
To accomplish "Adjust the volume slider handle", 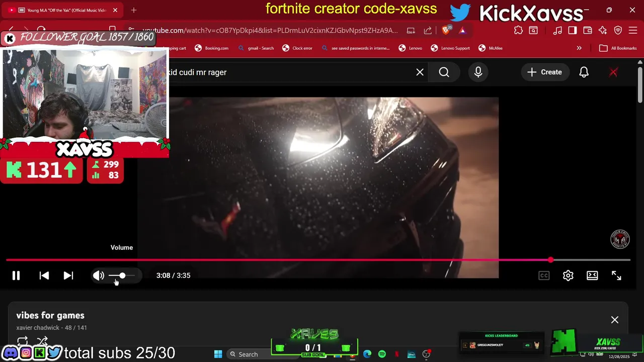I will coord(122,276).
